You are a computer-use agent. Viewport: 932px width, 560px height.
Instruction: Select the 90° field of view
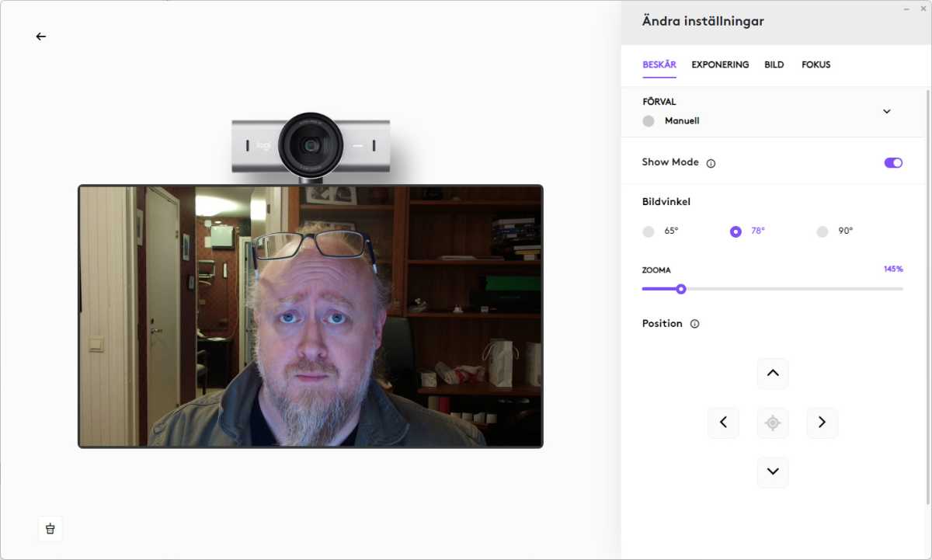tap(822, 231)
